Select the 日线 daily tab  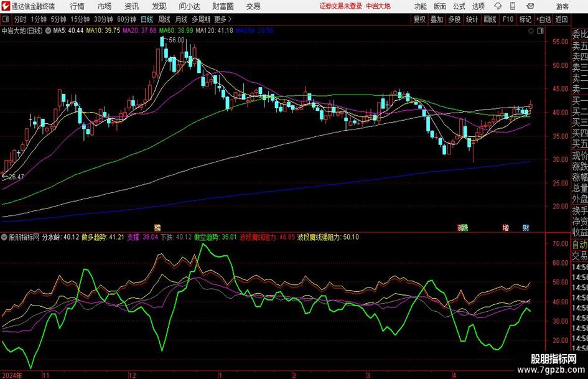(147, 19)
